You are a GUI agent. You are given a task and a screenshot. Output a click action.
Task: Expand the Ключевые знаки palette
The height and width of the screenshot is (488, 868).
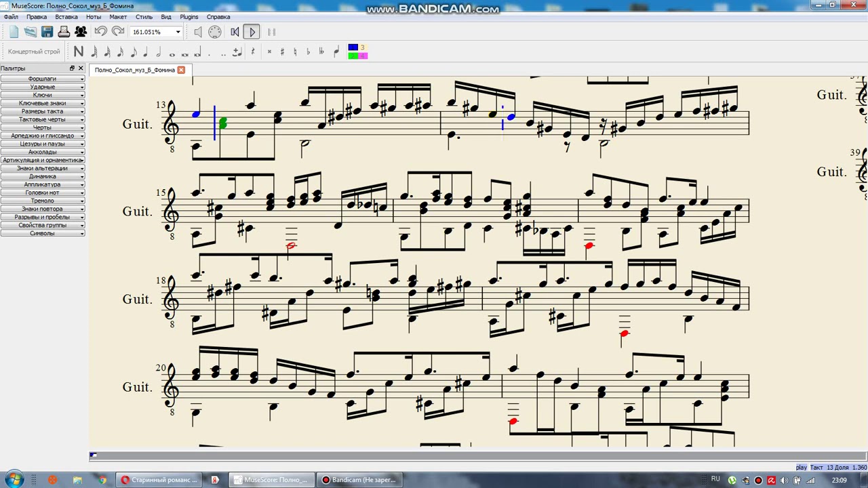pyautogui.click(x=43, y=103)
